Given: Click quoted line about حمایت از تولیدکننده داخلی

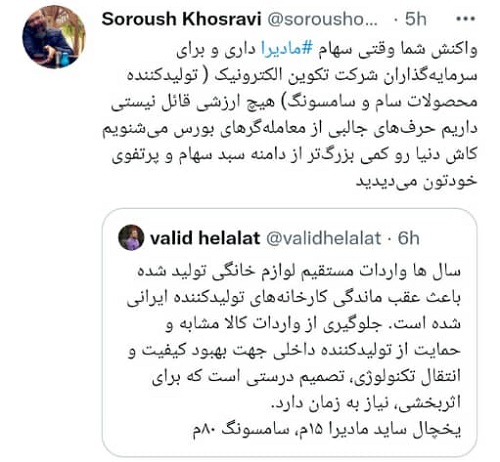Looking at the screenshot, I should [295, 350].
